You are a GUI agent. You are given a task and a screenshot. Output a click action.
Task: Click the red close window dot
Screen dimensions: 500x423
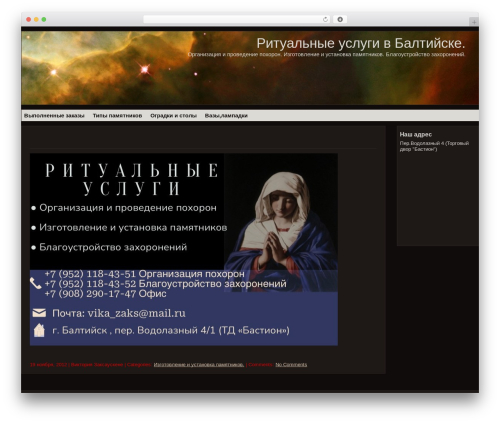pos(29,20)
